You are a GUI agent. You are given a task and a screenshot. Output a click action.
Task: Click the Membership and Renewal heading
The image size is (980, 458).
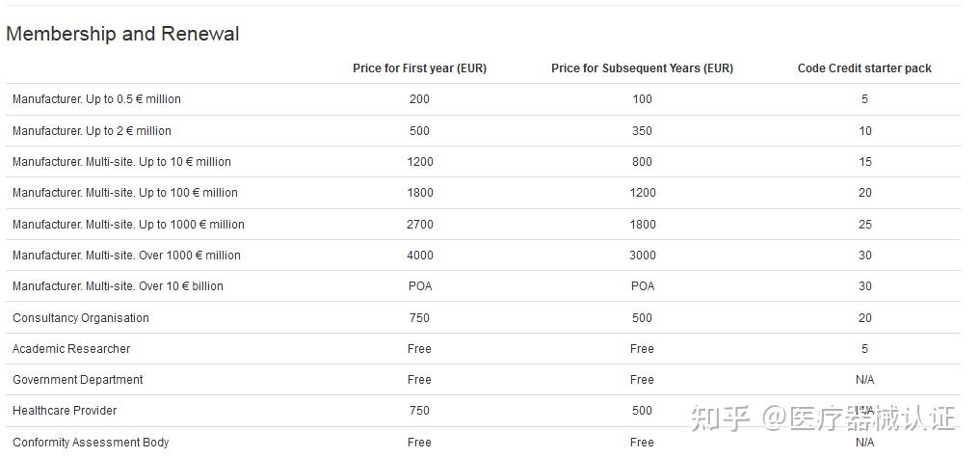(x=122, y=34)
